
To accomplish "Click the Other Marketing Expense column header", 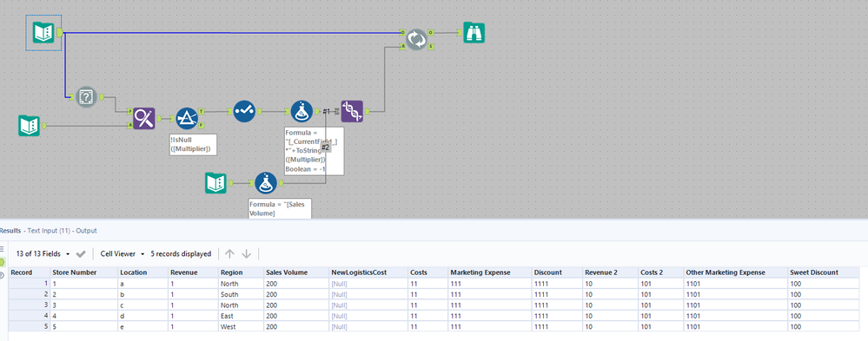I will (x=736, y=272).
